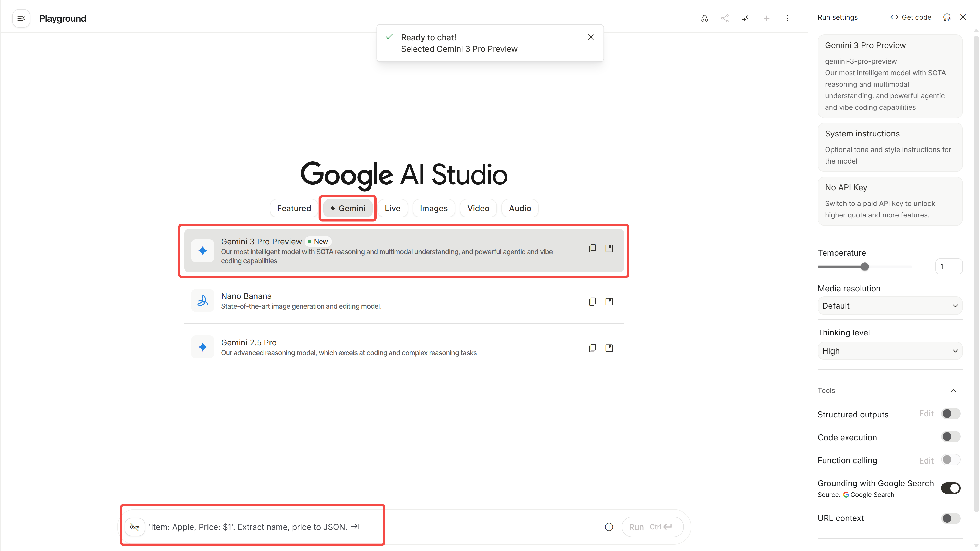
Task: Click the share prompt icon
Action: [725, 18]
